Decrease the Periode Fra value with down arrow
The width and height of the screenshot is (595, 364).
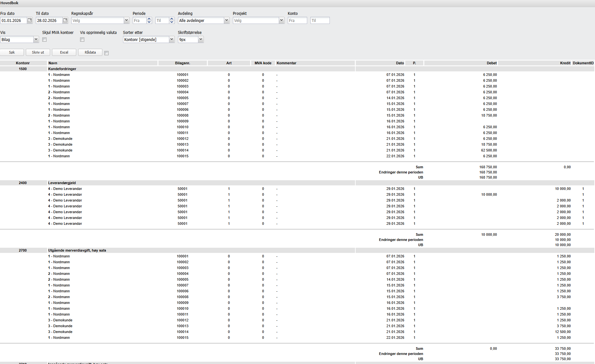pos(149,22)
